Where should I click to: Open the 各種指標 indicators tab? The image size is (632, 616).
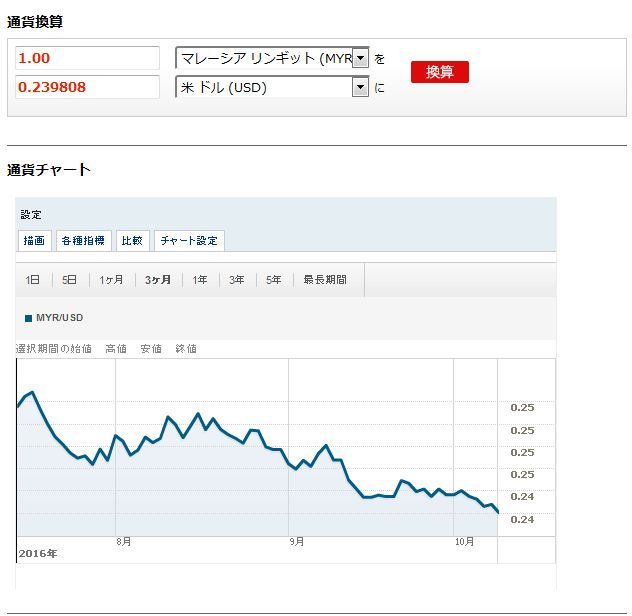83,241
